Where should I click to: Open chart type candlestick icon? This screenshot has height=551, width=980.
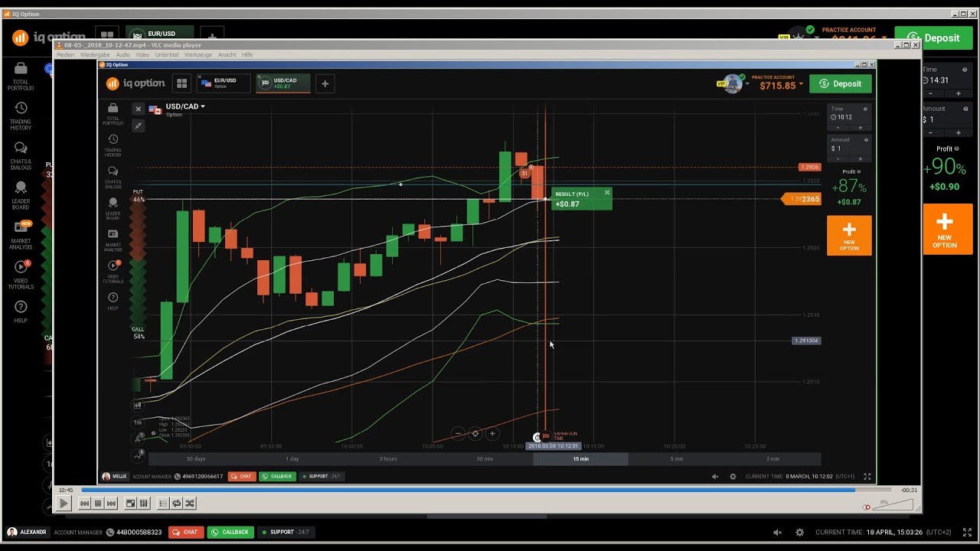point(138,406)
